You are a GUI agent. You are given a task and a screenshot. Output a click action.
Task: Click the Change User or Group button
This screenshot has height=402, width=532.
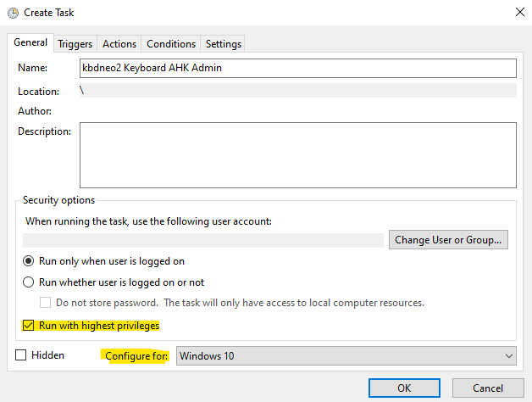click(448, 240)
